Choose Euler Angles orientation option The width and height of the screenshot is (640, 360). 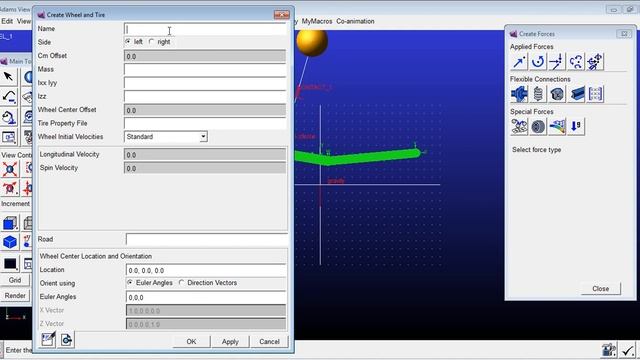(130, 282)
